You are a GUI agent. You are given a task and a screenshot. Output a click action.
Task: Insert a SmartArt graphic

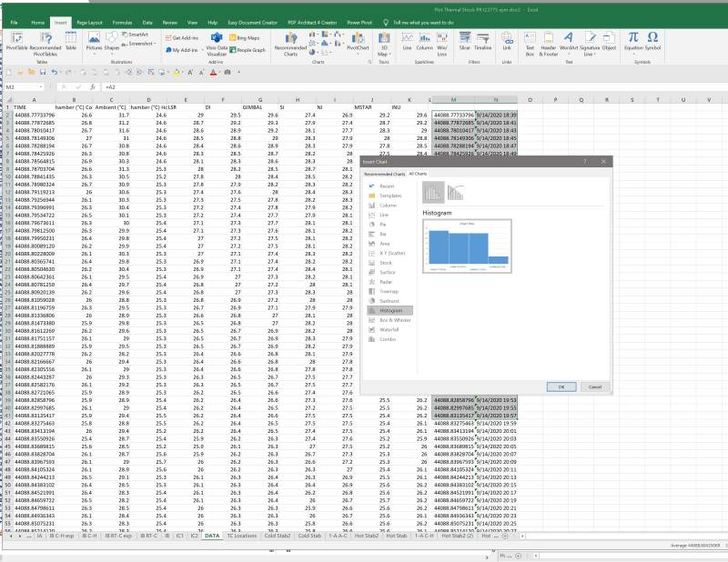click(x=135, y=35)
